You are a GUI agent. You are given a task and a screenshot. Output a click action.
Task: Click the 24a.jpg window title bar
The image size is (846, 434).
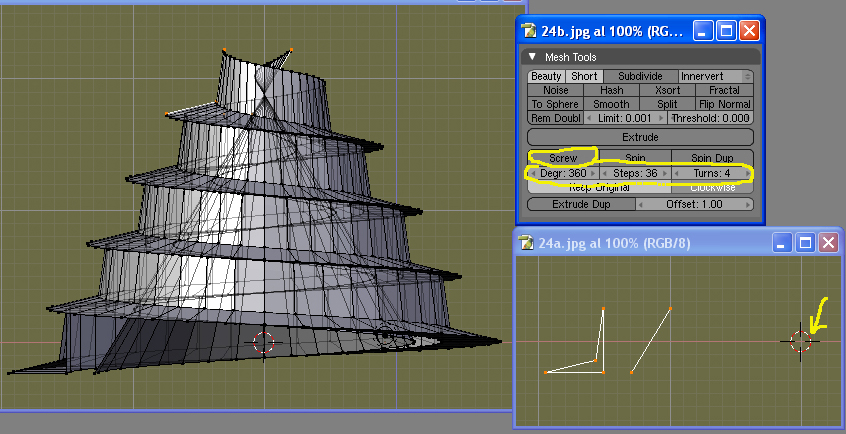pyautogui.click(x=680, y=243)
